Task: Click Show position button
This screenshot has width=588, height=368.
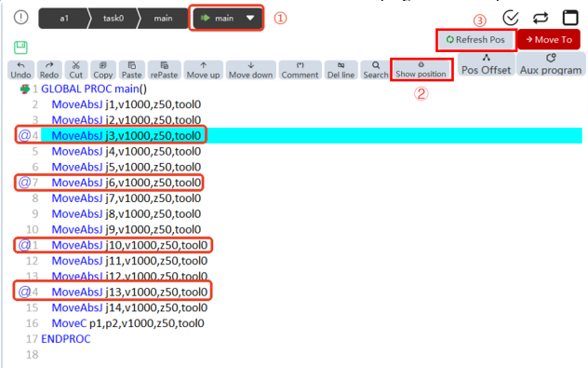Action: (x=421, y=70)
